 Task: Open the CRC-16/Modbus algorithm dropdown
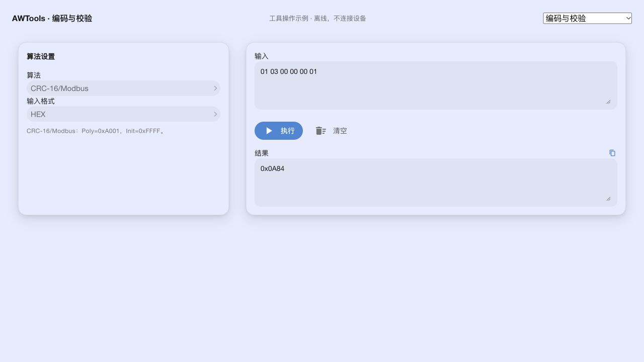click(123, 88)
